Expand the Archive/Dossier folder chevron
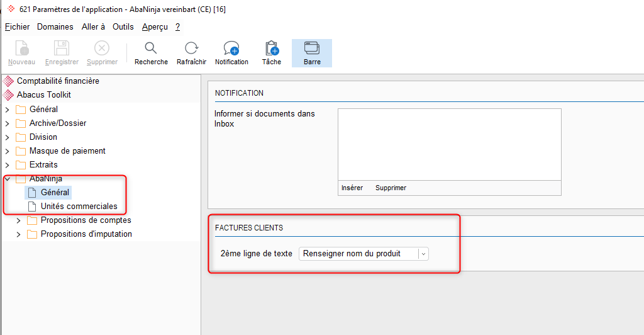Image resolution: width=644 pixels, height=335 pixels. click(8, 123)
